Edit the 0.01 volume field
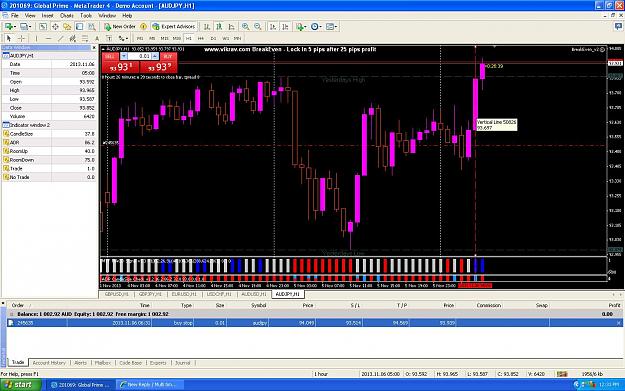 pos(140,56)
